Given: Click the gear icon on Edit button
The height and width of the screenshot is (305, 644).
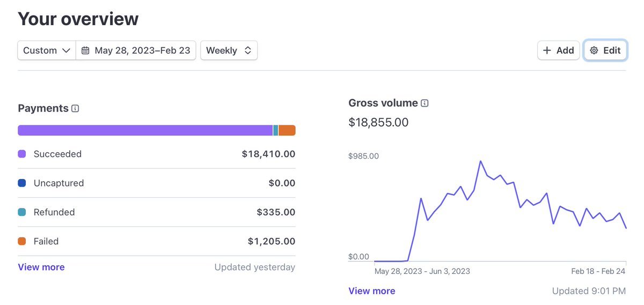Looking at the screenshot, I should (594, 50).
